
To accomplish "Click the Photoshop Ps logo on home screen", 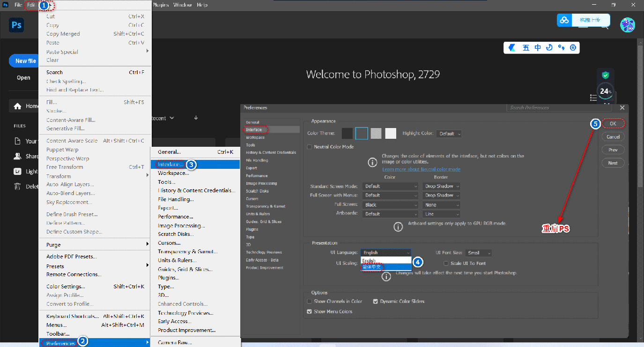I will click(x=16, y=25).
